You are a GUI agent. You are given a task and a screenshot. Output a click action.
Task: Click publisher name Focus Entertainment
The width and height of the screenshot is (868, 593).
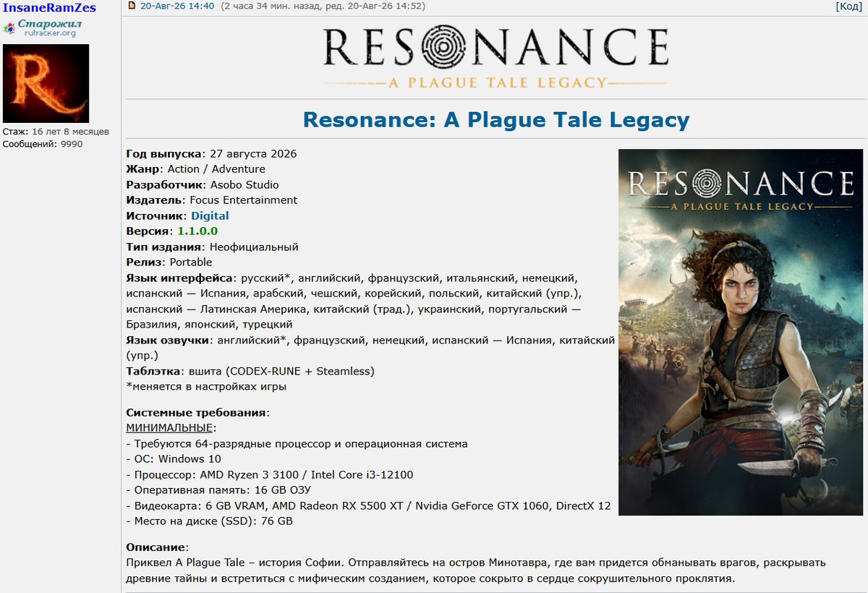click(244, 200)
